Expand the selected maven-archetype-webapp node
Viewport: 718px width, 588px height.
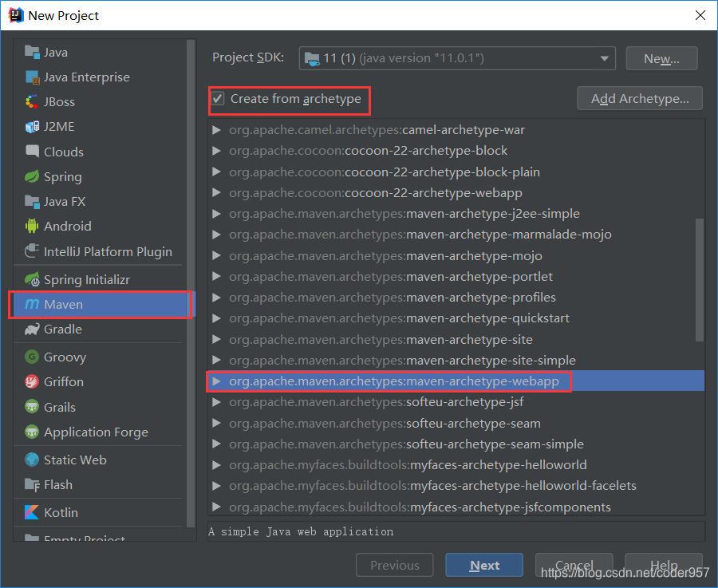[216, 381]
